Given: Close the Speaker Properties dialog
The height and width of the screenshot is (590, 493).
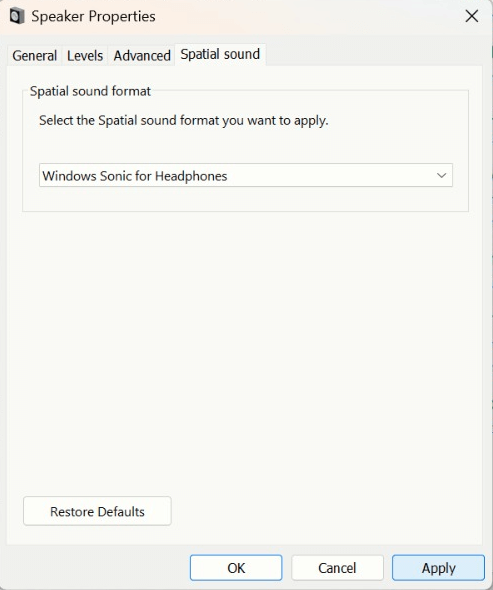Looking at the screenshot, I should pos(472,17).
